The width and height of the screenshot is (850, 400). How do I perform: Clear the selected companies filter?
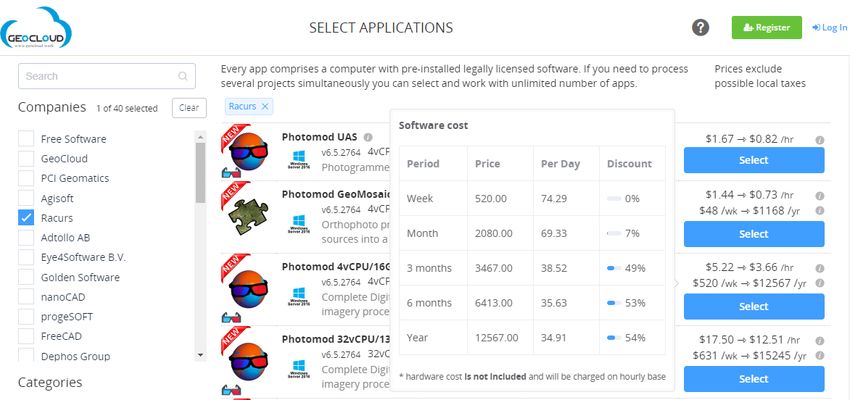pyautogui.click(x=189, y=108)
